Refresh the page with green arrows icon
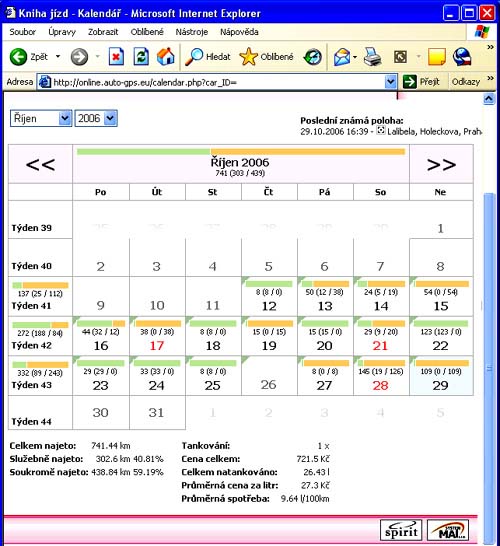The height and width of the screenshot is (546, 500). (141, 56)
